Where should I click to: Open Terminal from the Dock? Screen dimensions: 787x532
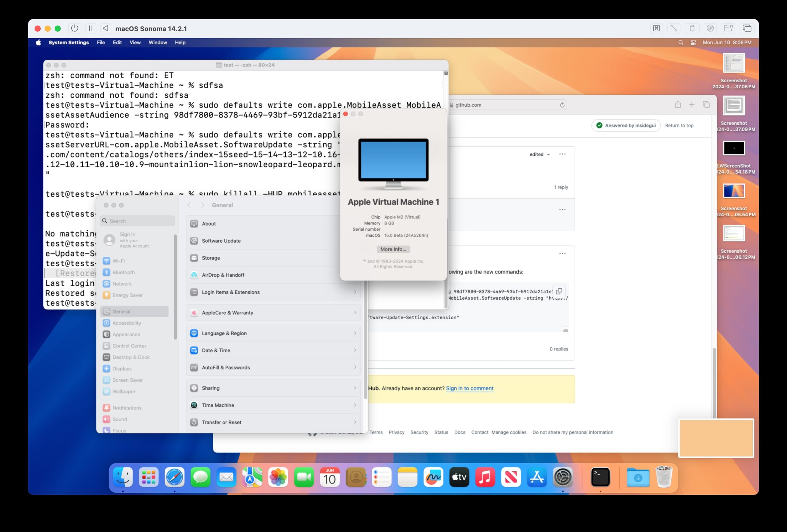[600, 477]
